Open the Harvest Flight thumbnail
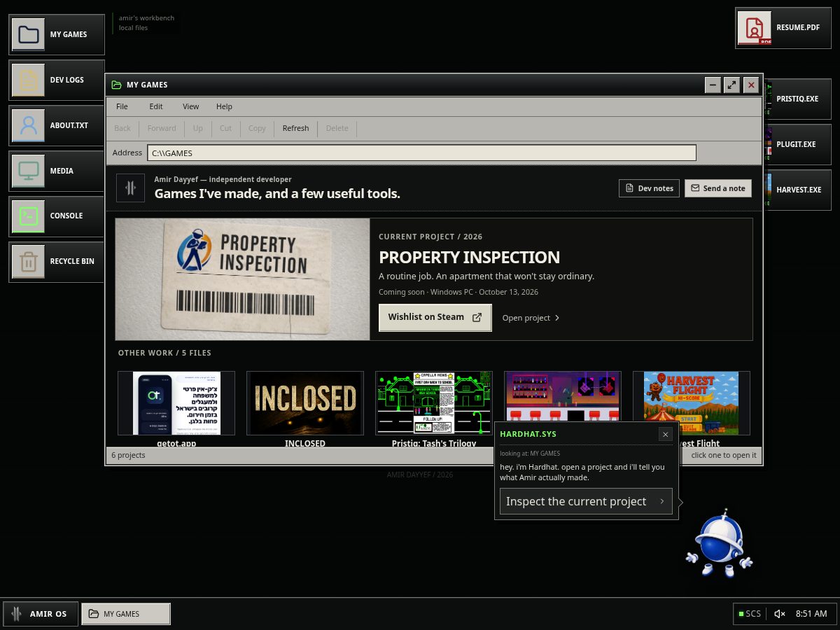The image size is (840, 630). point(691,403)
